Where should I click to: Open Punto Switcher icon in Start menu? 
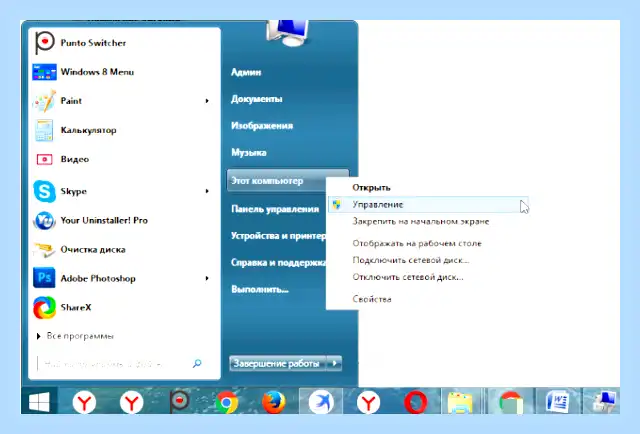click(x=44, y=43)
